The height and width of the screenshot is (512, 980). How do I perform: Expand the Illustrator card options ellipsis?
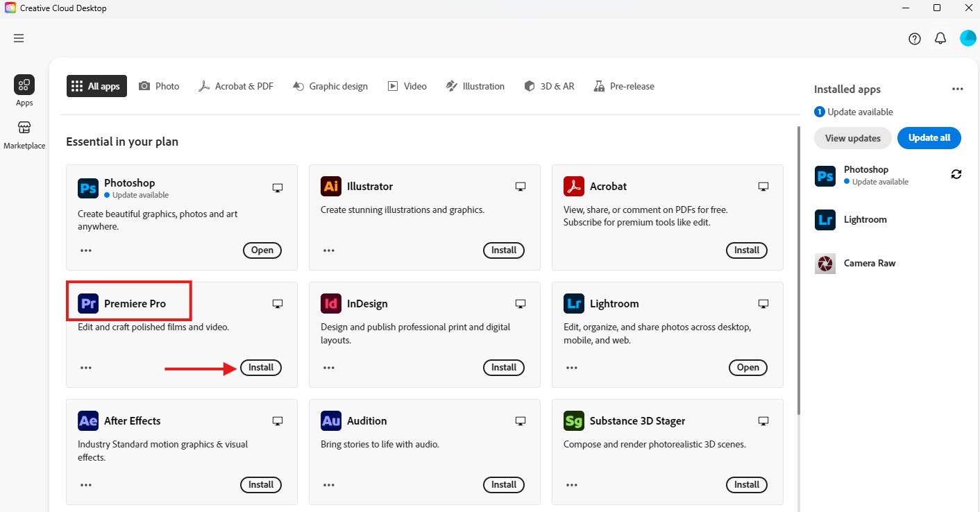click(x=329, y=250)
